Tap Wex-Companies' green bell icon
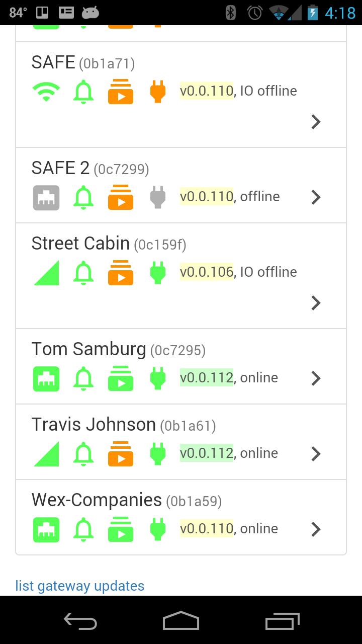Viewport: 362px width, 644px height. click(83, 529)
